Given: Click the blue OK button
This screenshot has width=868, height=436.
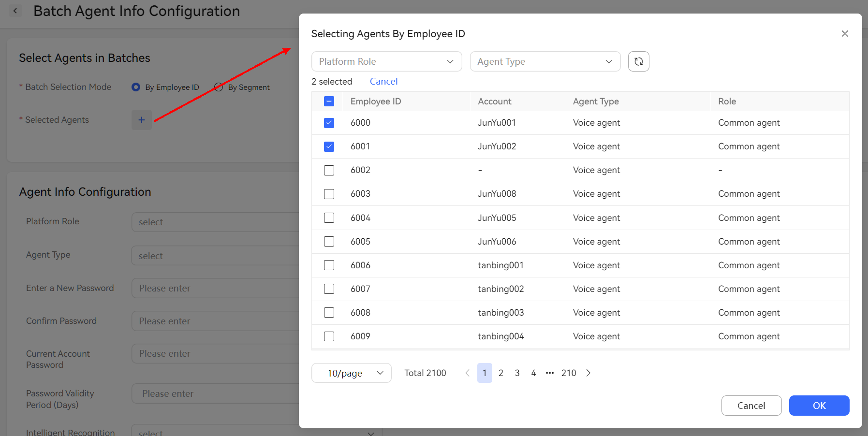Looking at the screenshot, I should coord(819,406).
